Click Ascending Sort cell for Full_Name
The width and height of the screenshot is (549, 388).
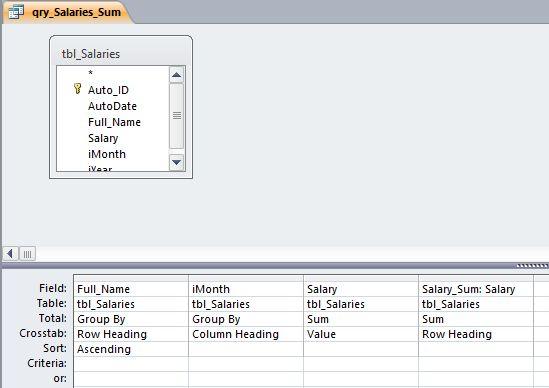point(131,349)
